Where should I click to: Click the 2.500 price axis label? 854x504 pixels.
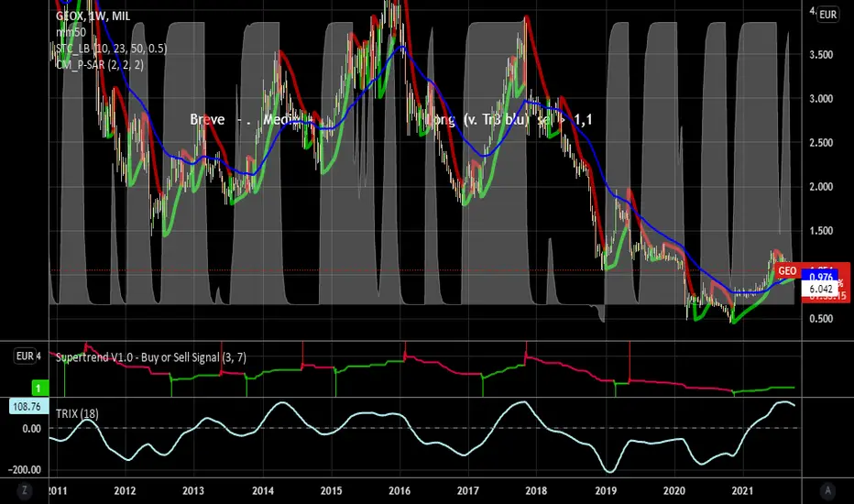point(821,143)
